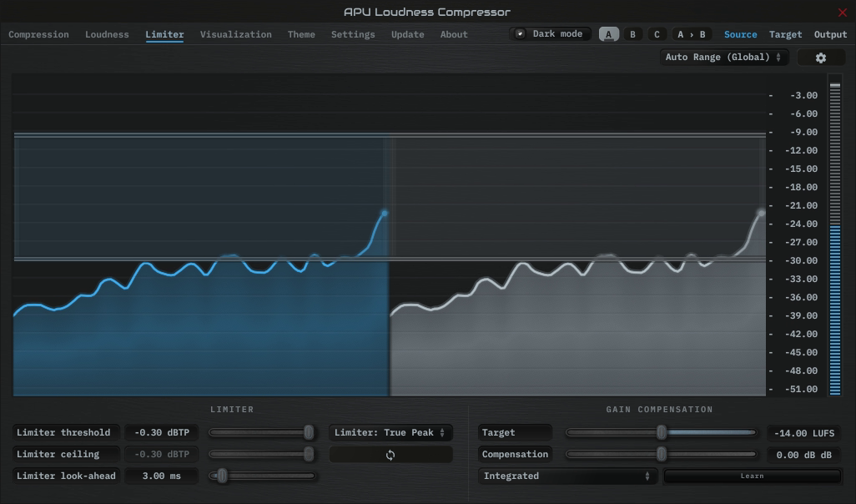Select preset slot C
This screenshot has height=504, width=856.
(x=657, y=34)
